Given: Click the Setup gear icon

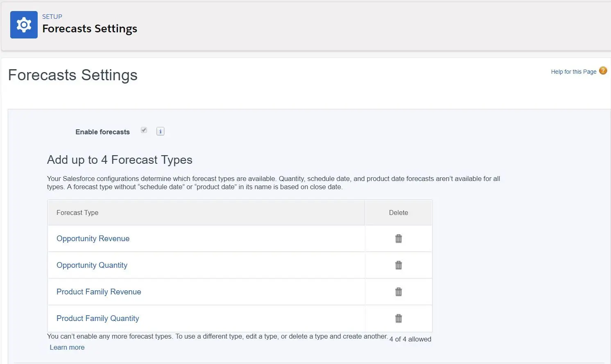Looking at the screenshot, I should coord(24,25).
